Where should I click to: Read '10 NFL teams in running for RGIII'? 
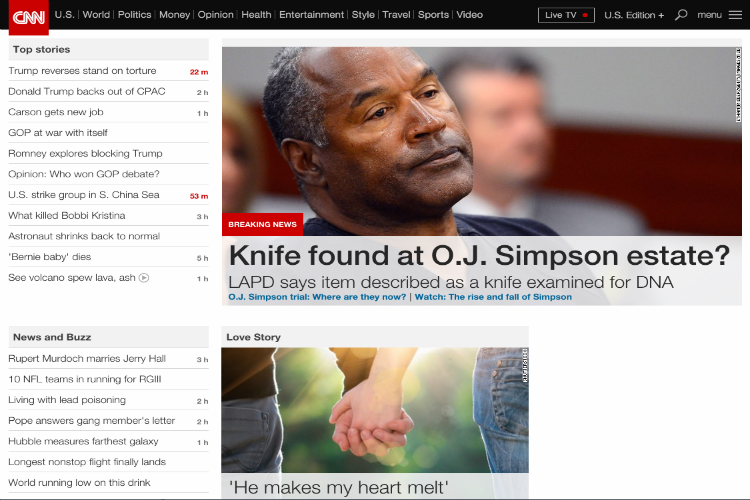[85, 379]
